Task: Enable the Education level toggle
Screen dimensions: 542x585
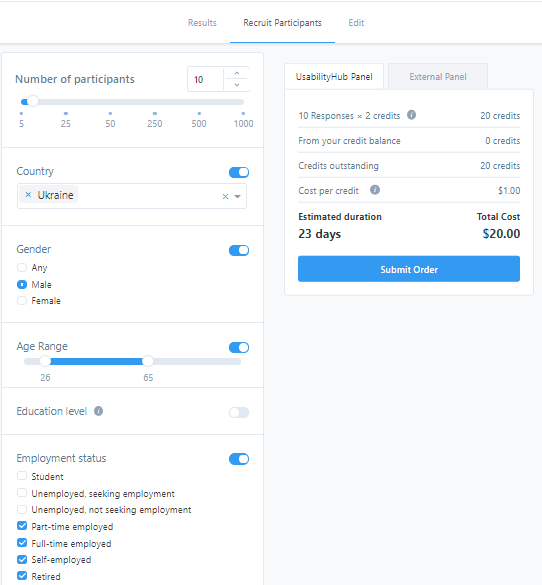Action: click(239, 412)
